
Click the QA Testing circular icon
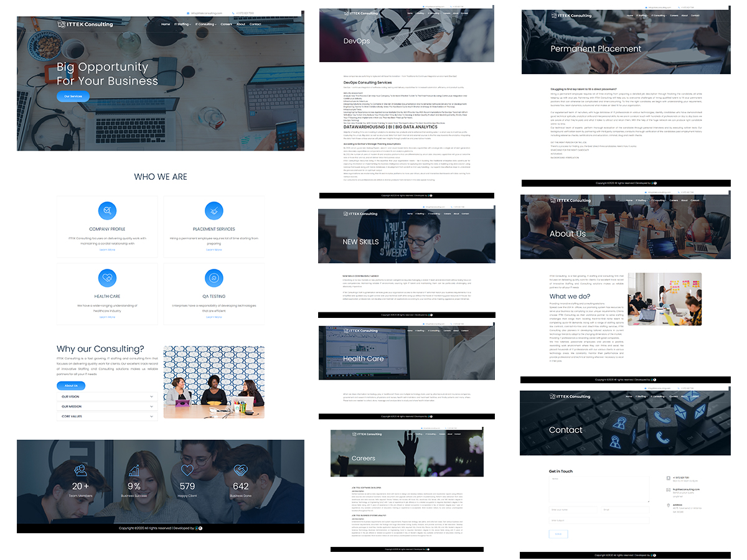click(x=214, y=278)
